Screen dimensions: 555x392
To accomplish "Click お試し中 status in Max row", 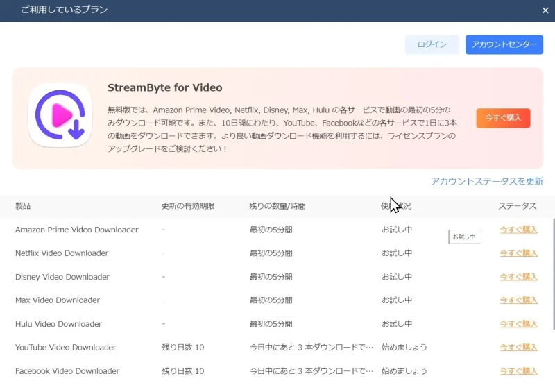I will (x=396, y=300).
